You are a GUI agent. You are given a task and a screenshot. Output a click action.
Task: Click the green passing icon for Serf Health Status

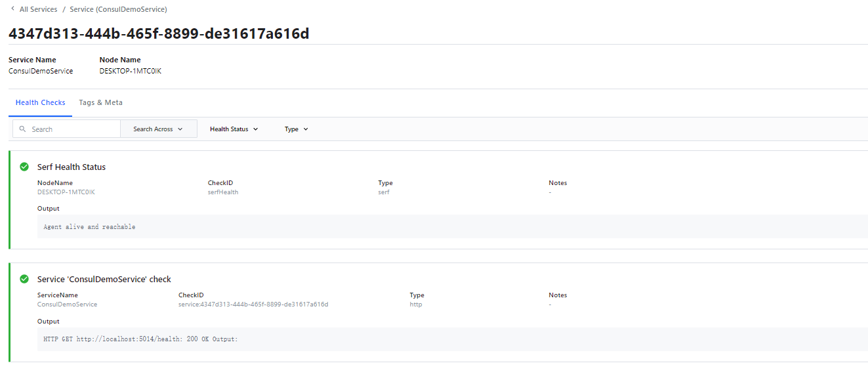[x=24, y=167]
